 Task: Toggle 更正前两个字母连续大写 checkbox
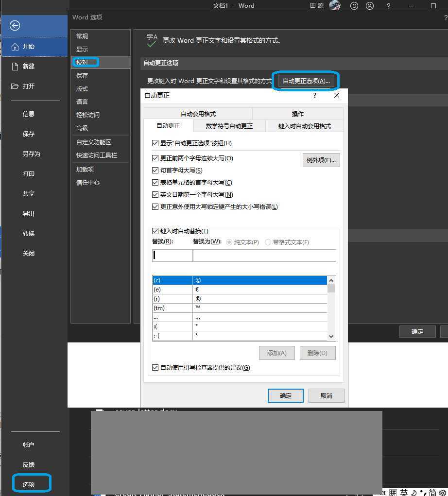pyautogui.click(x=155, y=158)
